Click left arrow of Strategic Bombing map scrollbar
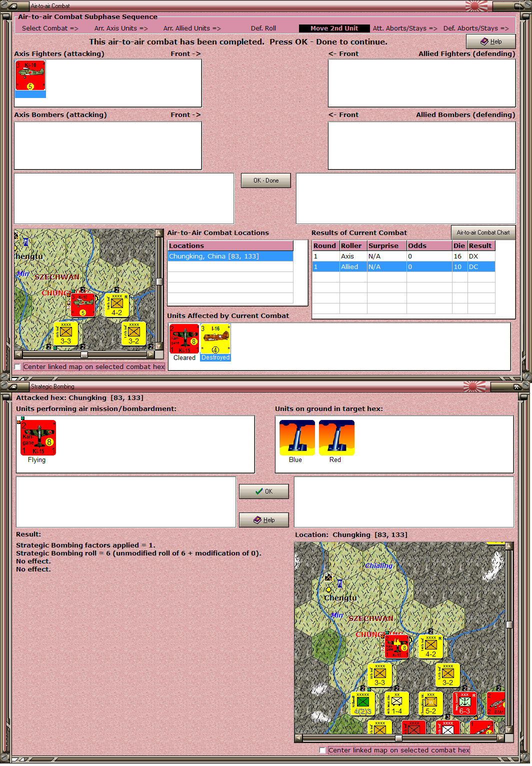 (298, 738)
